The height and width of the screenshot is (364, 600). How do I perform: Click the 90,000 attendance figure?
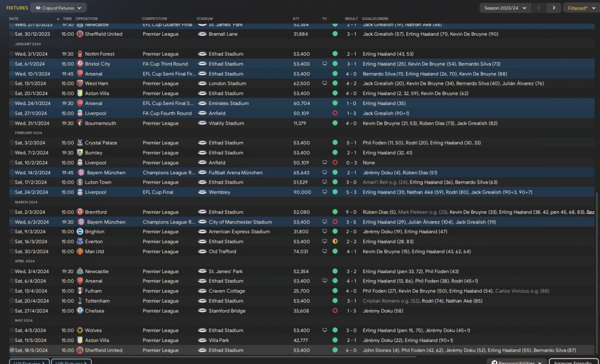coord(302,192)
